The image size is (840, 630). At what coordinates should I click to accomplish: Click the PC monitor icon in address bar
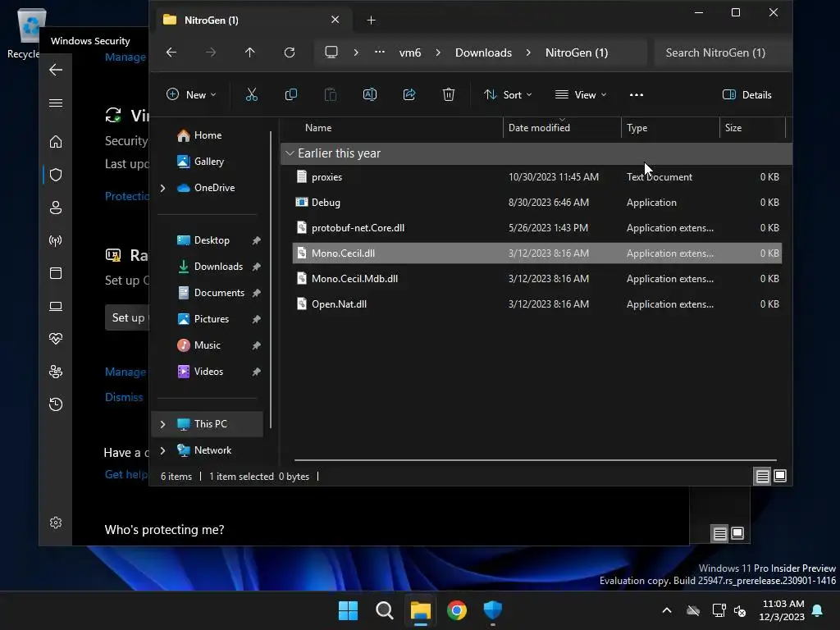[331, 52]
